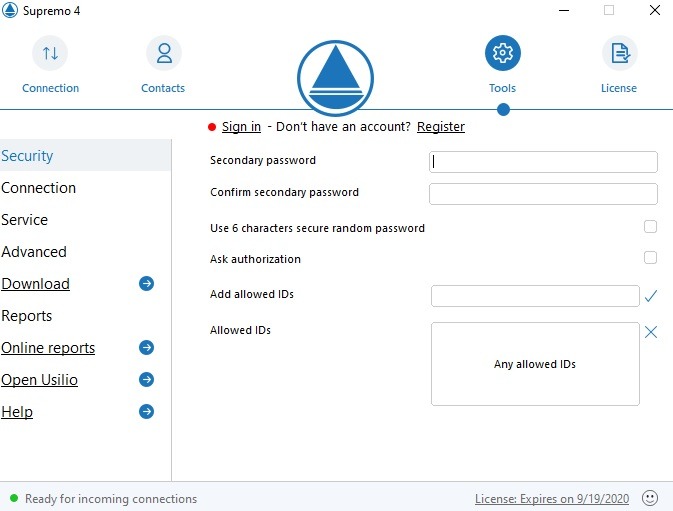This screenshot has height=511, width=673.
Task: Select Reports in the sidebar
Action: click(x=85, y=316)
